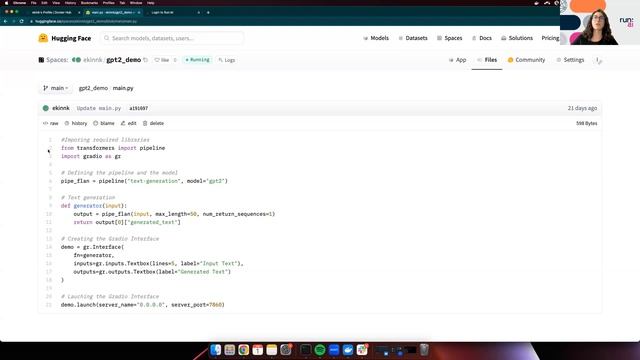
Task: Open the Logs button
Action: coord(227,60)
